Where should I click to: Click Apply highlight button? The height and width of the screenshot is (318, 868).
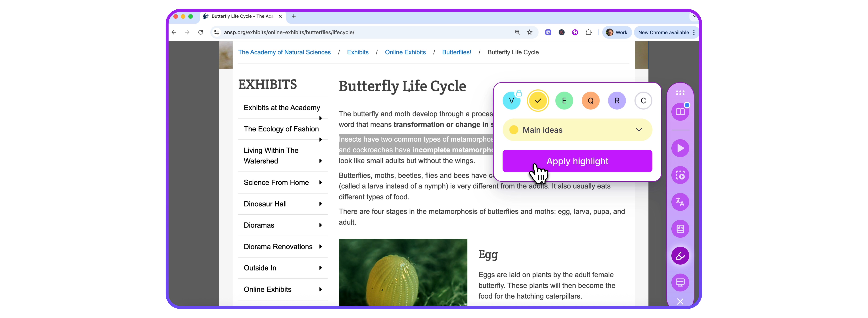[577, 161]
